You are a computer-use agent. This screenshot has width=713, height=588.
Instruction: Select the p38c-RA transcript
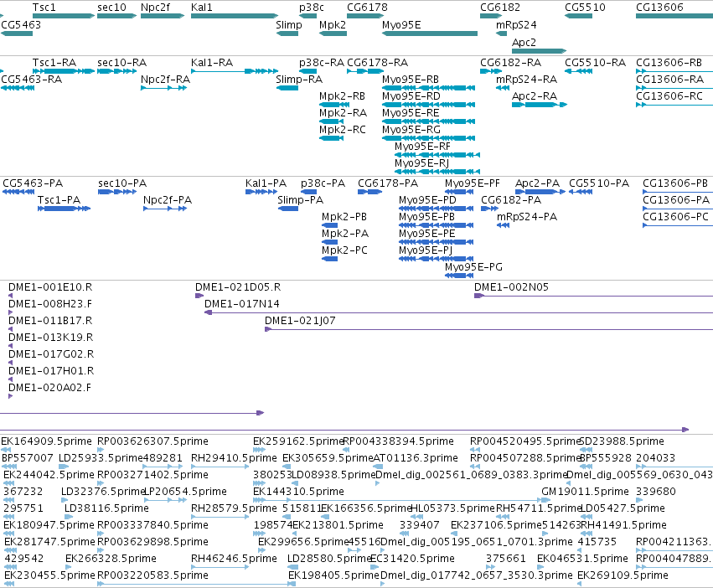point(307,71)
